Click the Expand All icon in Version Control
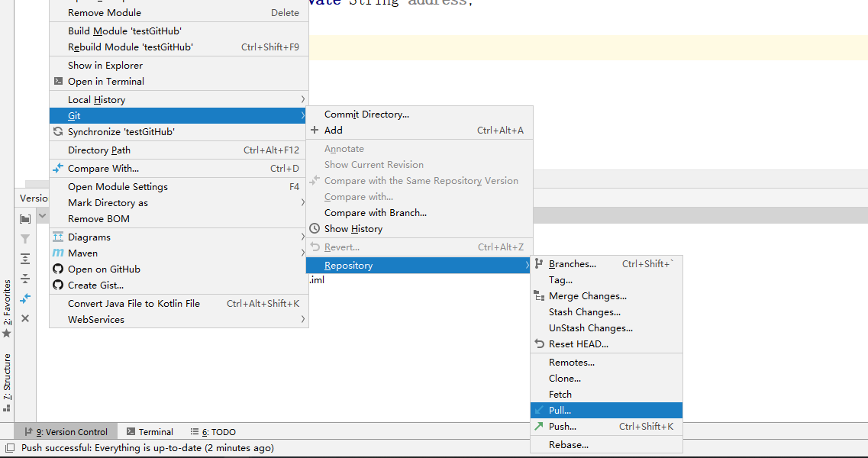Image resolution: width=868 pixels, height=458 pixels. coord(25,259)
